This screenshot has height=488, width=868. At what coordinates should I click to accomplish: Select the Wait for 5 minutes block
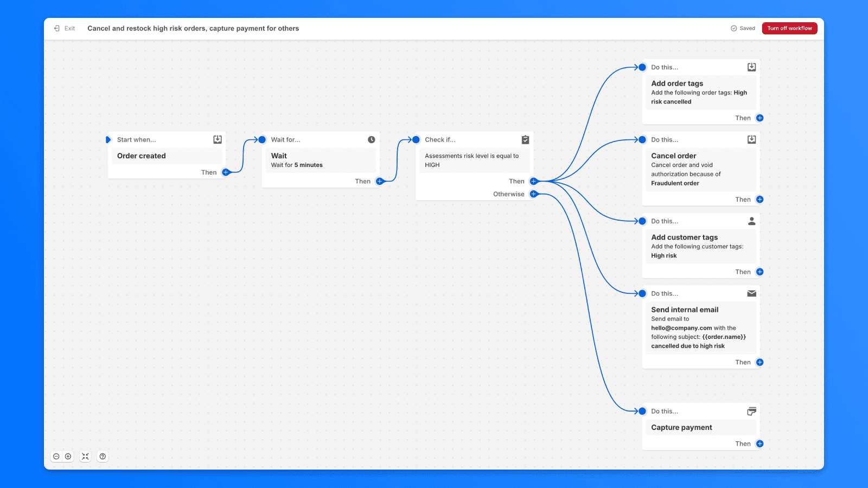point(321,160)
